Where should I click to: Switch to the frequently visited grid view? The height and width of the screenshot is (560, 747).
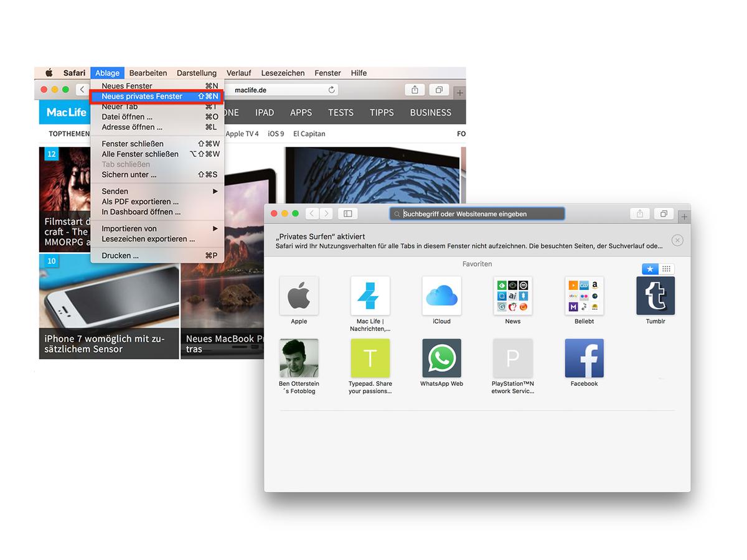666,269
